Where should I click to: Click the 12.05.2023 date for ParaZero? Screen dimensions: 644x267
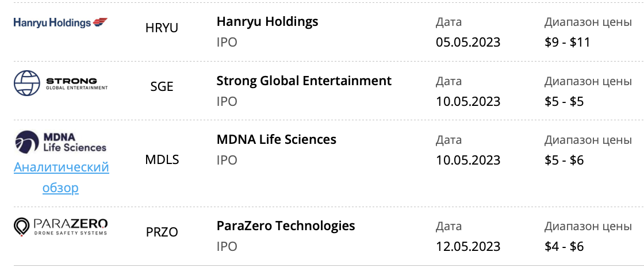(468, 246)
